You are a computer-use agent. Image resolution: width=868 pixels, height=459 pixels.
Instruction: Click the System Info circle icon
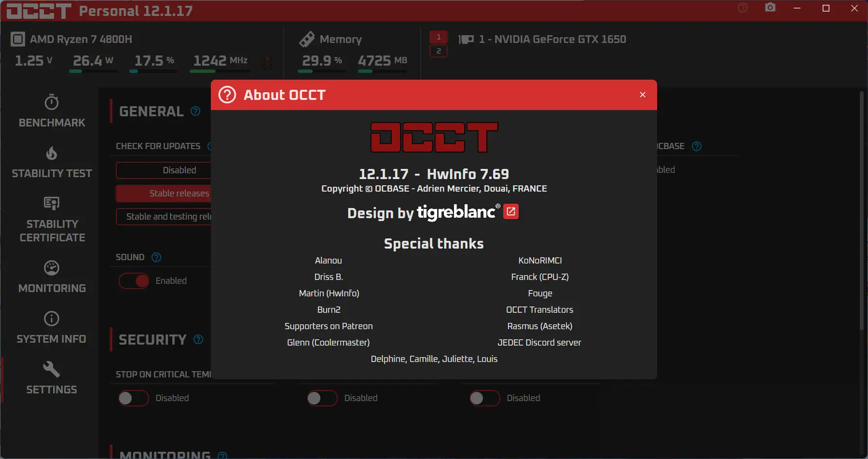[x=52, y=319]
